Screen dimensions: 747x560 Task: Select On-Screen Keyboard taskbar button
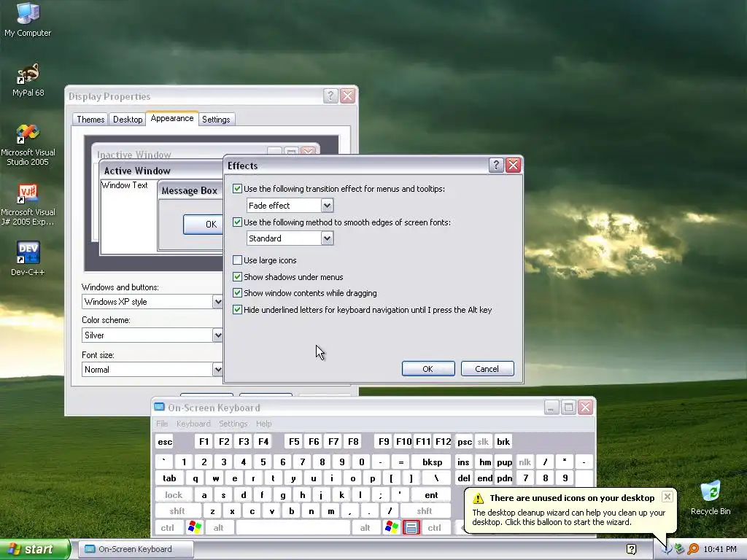pyautogui.click(x=135, y=549)
